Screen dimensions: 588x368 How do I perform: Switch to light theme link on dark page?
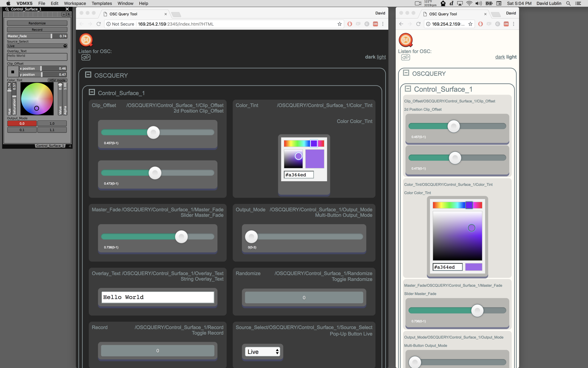(x=381, y=57)
